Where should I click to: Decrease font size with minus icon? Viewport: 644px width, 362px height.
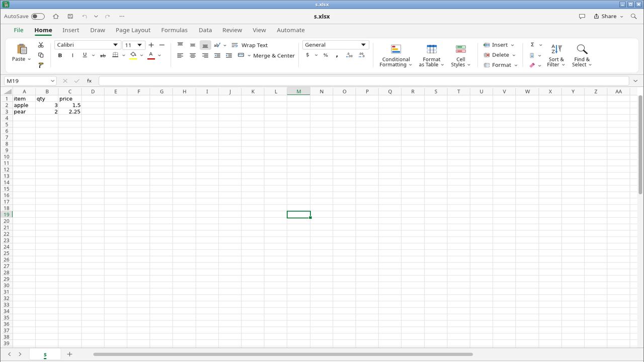pos(162,45)
